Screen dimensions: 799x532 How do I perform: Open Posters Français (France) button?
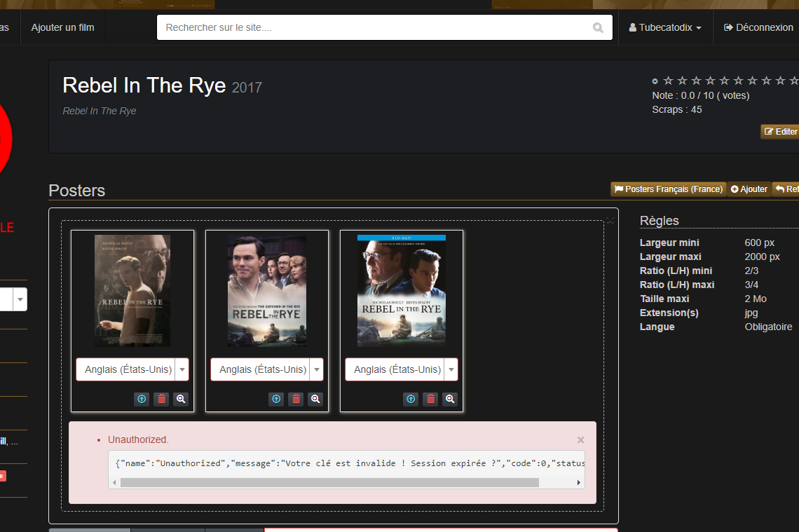pyautogui.click(x=669, y=189)
